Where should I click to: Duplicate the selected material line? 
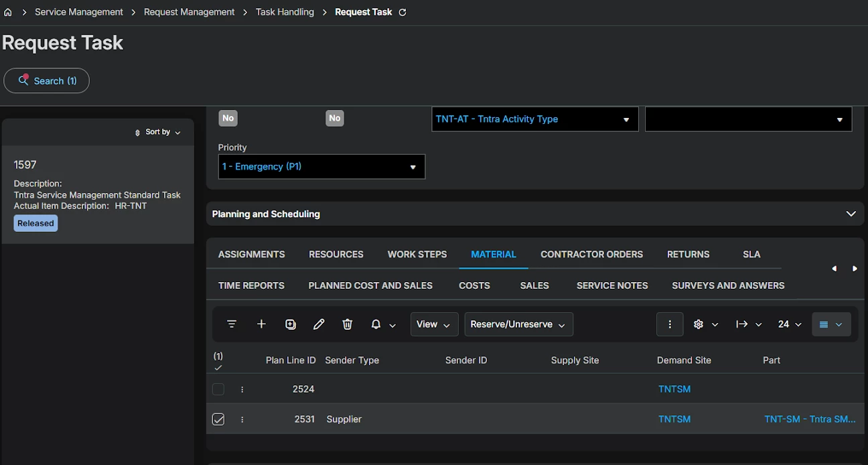click(291, 324)
